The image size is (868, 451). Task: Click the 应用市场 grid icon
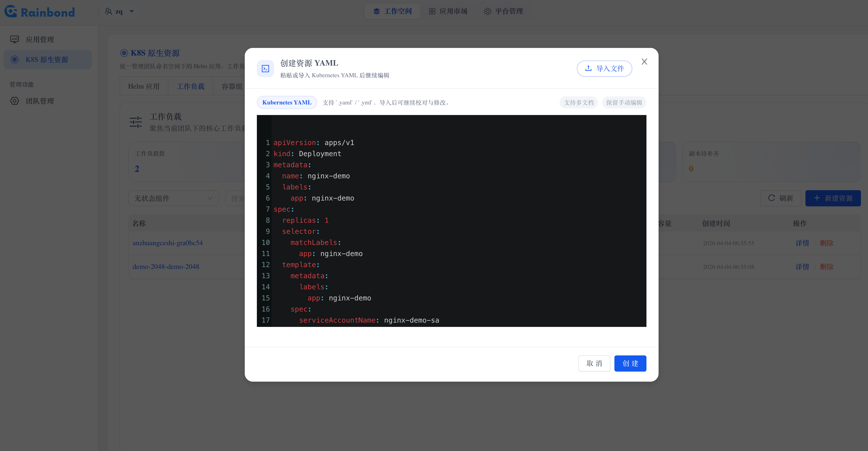432,11
